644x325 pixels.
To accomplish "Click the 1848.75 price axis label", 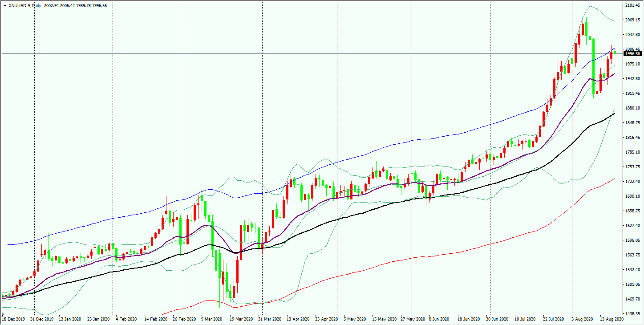I will point(633,123).
